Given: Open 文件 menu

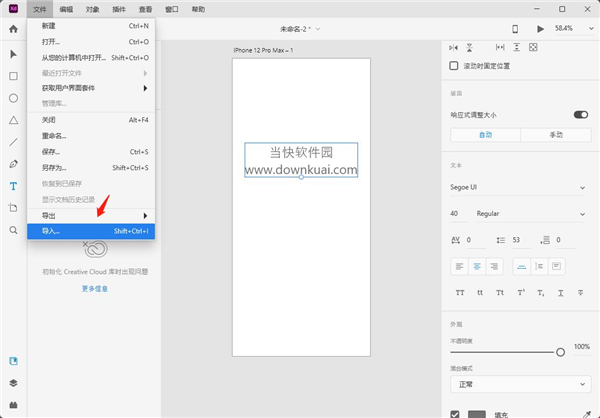Looking at the screenshot, I should point(39,9).
